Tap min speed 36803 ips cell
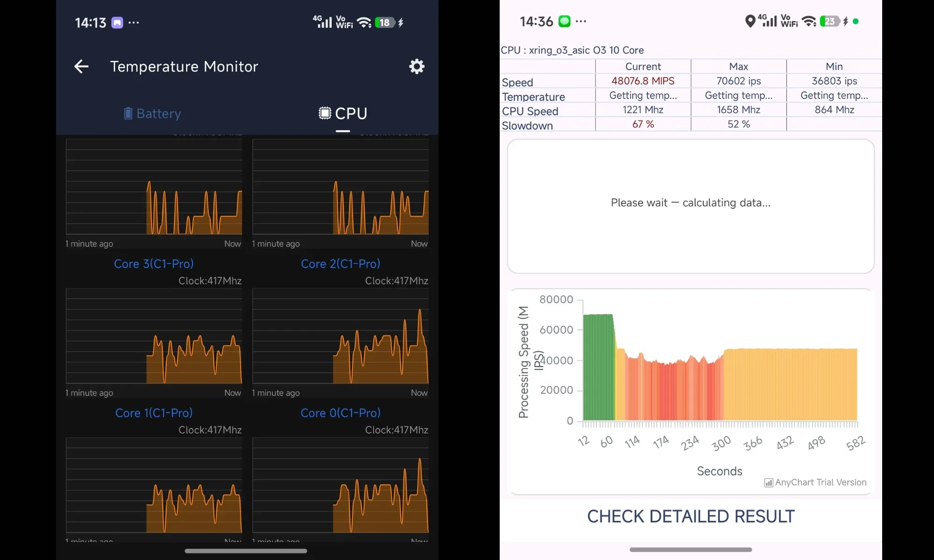Screen dimensions: 934x560 834,81
